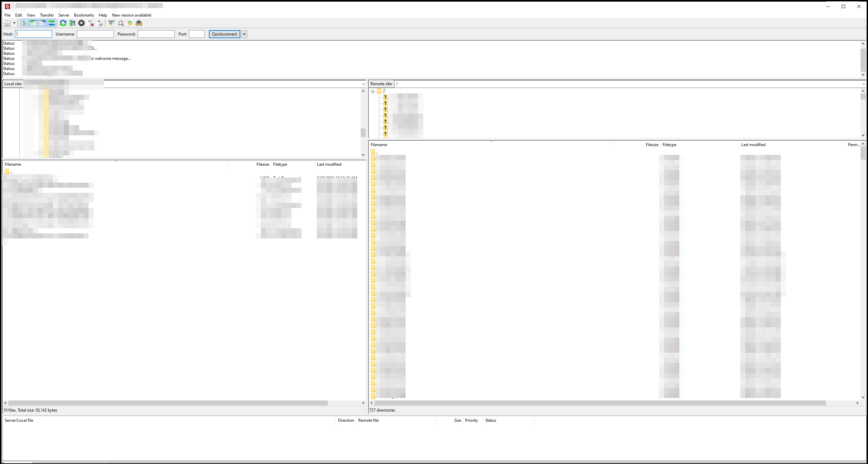868x464 pixels.
Task: Open the directory listing filters dialog
Action: (x=111, y=23)
